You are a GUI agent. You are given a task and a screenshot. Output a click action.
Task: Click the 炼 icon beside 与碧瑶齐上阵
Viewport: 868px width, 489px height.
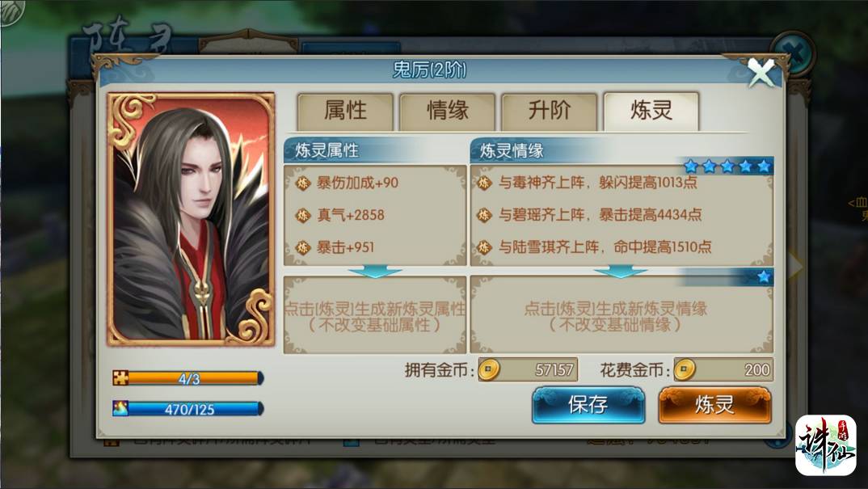point(484,215)
